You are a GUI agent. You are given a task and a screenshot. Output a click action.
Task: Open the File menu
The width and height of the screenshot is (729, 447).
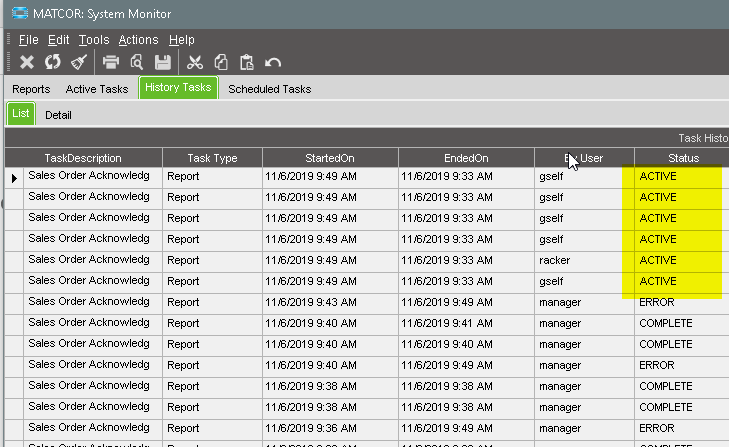pyautogui.click(x=28, y=40)
